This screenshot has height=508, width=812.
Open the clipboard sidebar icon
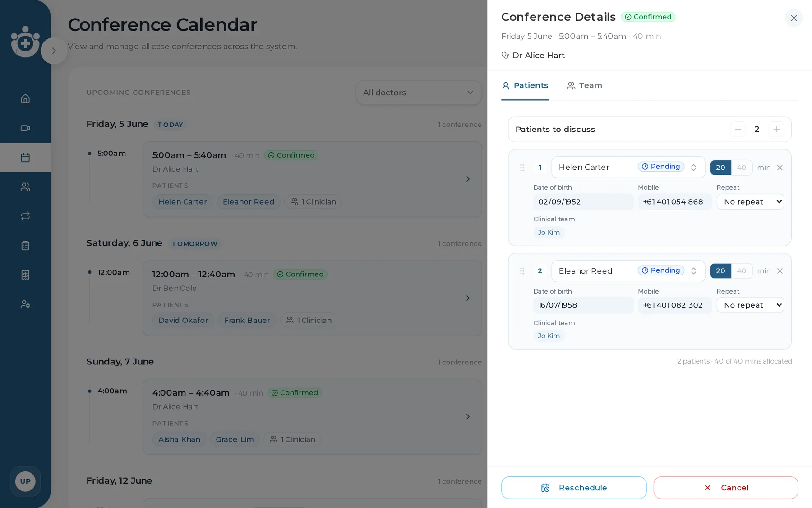coord(25,245)
